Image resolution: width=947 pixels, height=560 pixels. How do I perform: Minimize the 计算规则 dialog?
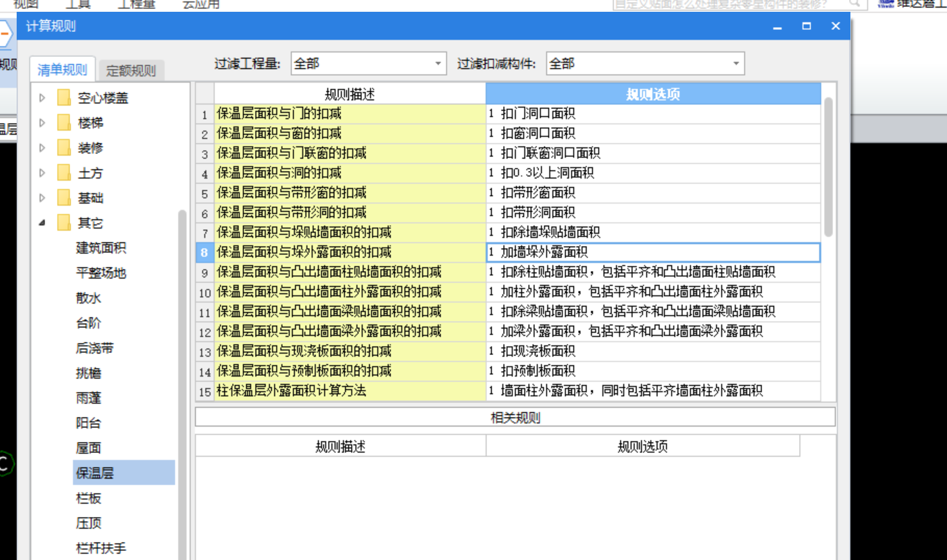pos(777,27)
